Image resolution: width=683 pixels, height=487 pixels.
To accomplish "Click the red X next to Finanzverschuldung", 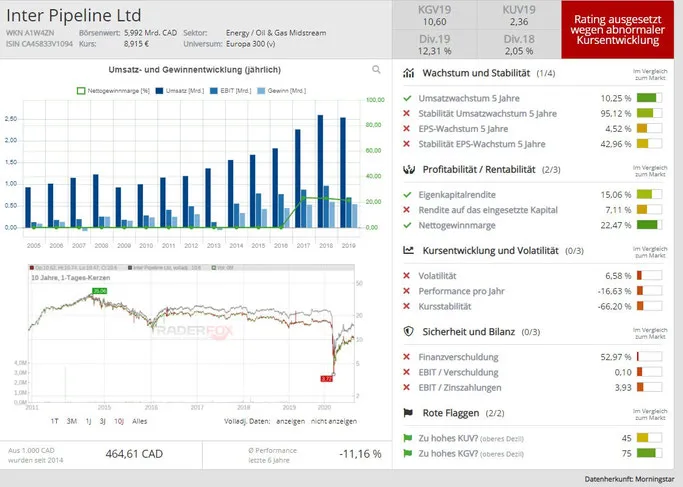I will click(407, 357).
